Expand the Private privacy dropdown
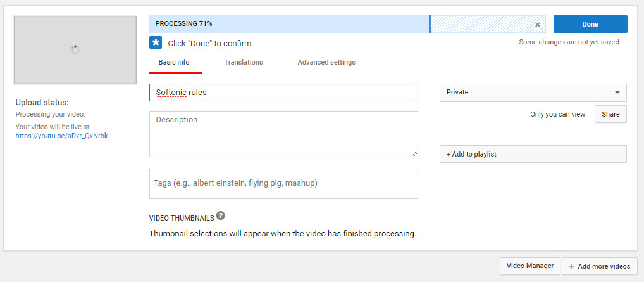 pos(533,93)
